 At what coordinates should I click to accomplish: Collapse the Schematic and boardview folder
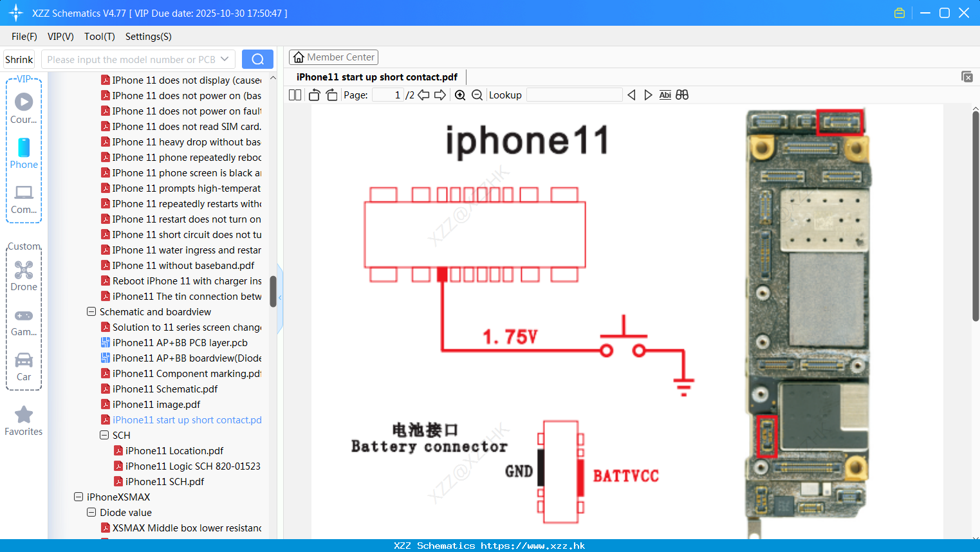tap(91, 311)
